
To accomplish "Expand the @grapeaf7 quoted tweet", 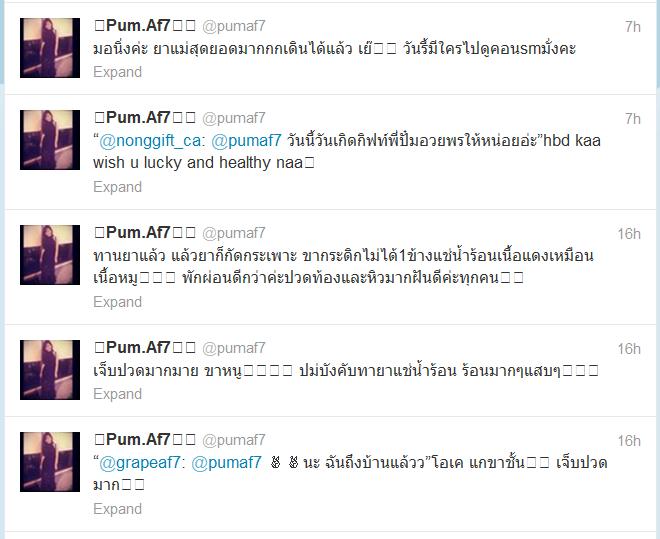I will point(117,509).
